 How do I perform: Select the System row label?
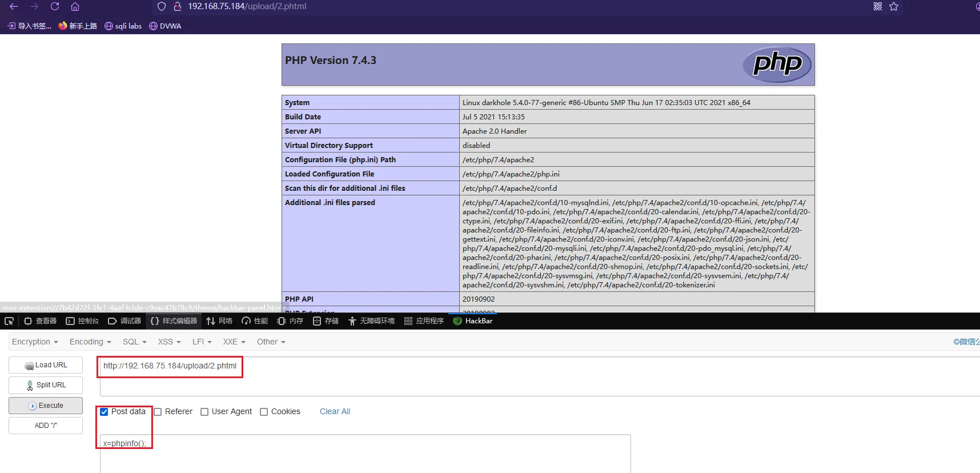click(298, 103)
